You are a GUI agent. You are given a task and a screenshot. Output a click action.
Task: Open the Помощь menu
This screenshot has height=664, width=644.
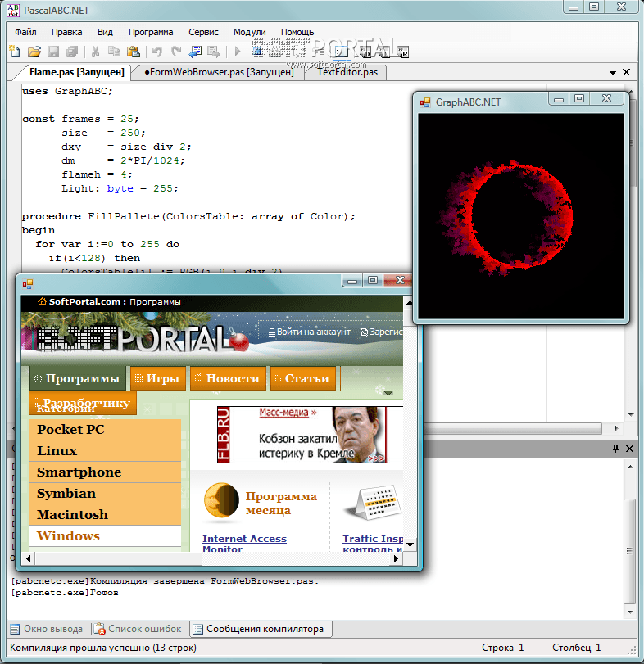pos(297,32)
